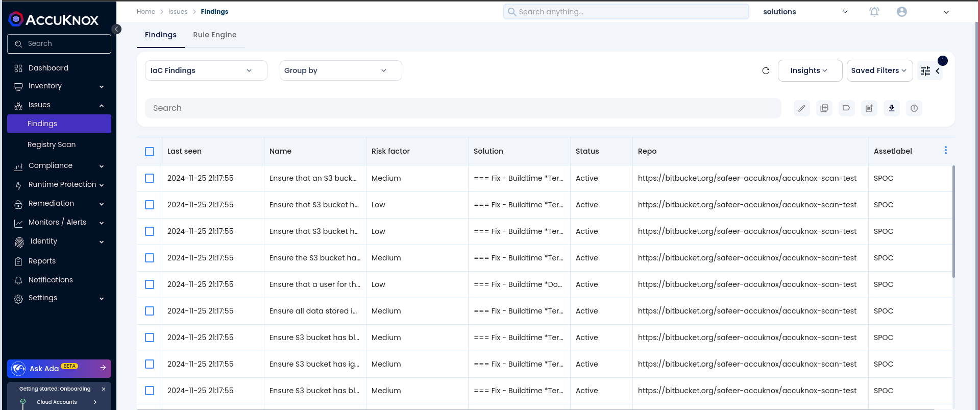Switch to the Rule Engine tab
The width and height of the screenshot is (980, 410).
(215, 35)
